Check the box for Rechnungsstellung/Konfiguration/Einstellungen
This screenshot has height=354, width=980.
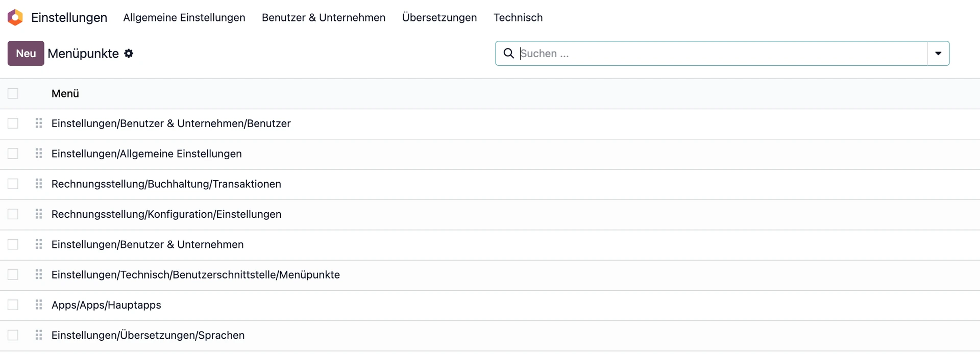13,214
